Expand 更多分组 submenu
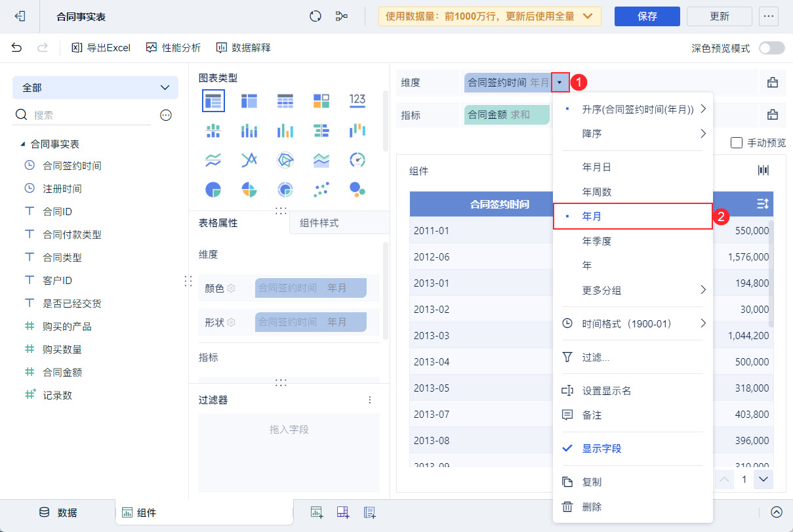This screenshot has height=532, width=793. click(633, 290)
